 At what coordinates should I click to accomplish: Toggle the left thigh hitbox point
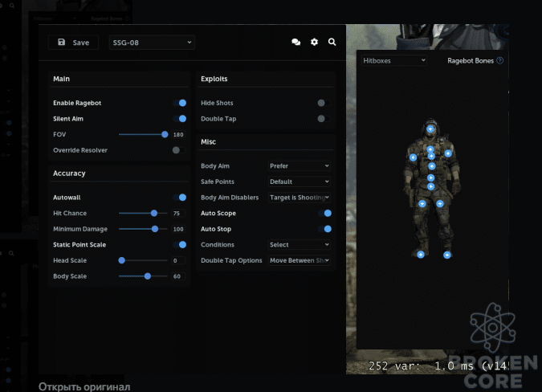point(422,204)
